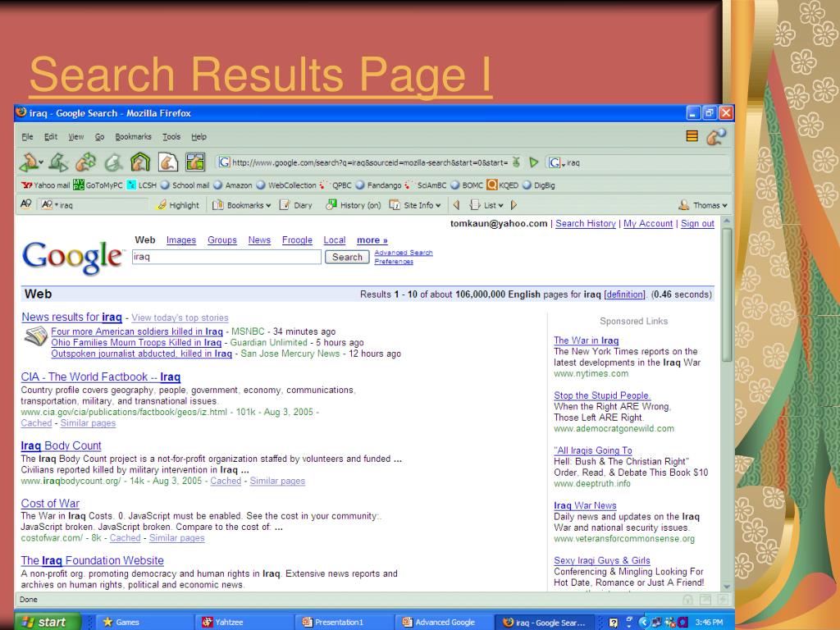Toggle A9 History (on) setting

pyautogui.click(x=354, y=205)
